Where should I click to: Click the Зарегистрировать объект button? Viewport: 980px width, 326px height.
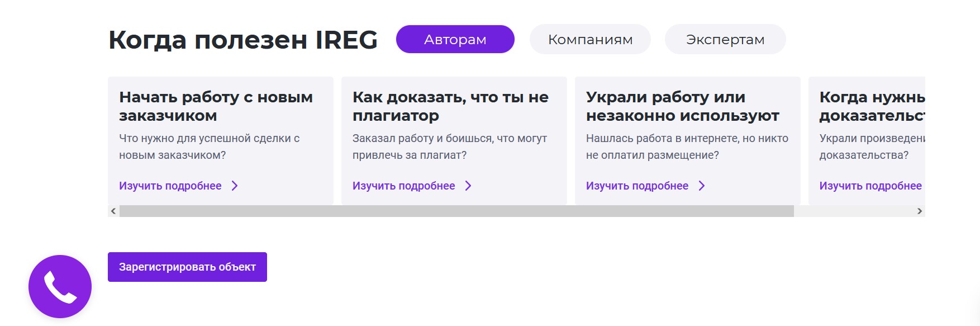point(187,267)
